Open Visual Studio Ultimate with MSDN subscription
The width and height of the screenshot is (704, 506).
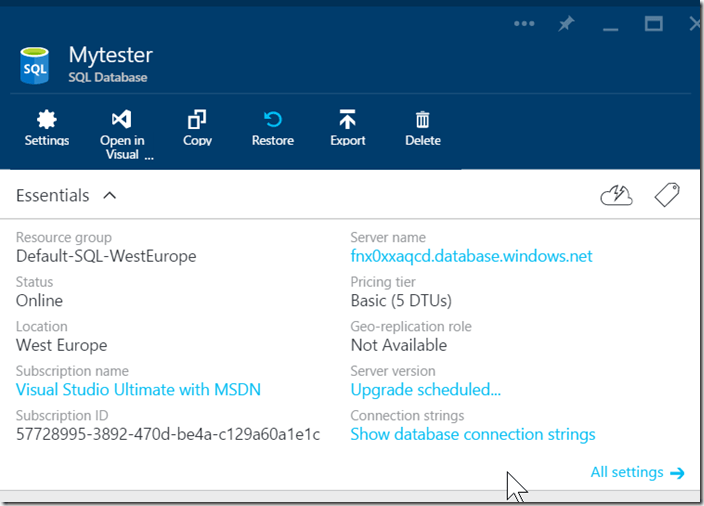[138, 389]
